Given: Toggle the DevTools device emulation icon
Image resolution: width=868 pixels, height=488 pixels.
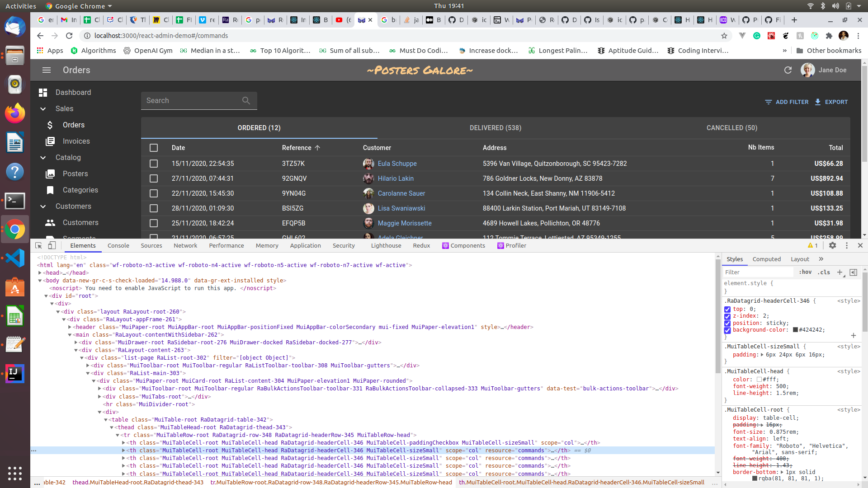Looking at the screenshot, I should click(x=52, y=245).
